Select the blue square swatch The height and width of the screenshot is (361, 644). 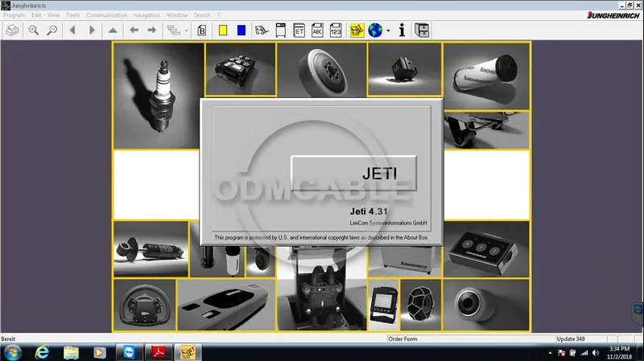242,31
